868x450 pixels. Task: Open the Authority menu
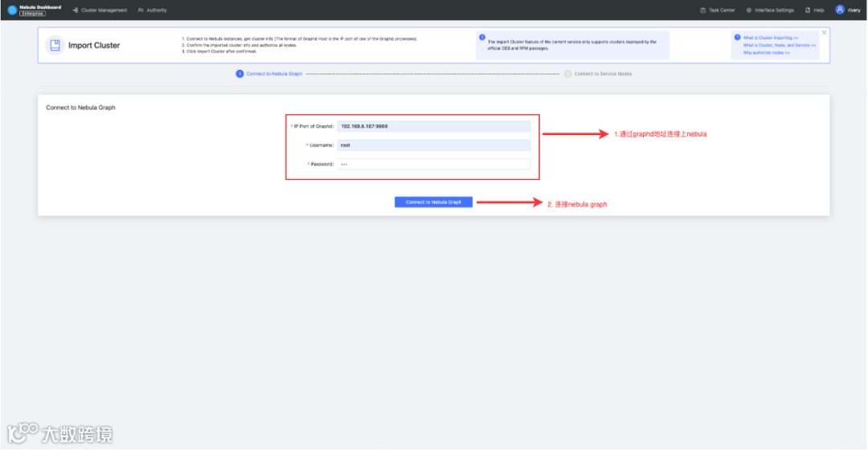(x=152, y=10)
